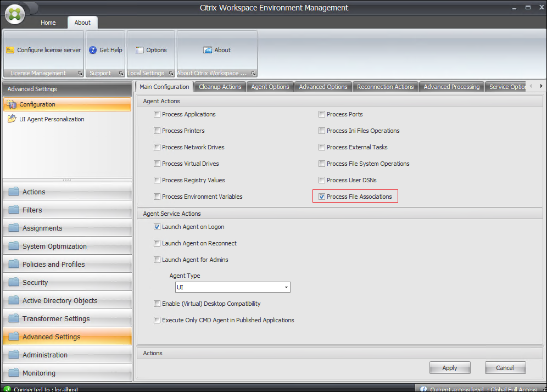Click the Monitoring folder icon

pyautogui.click(x=14, y=373)
